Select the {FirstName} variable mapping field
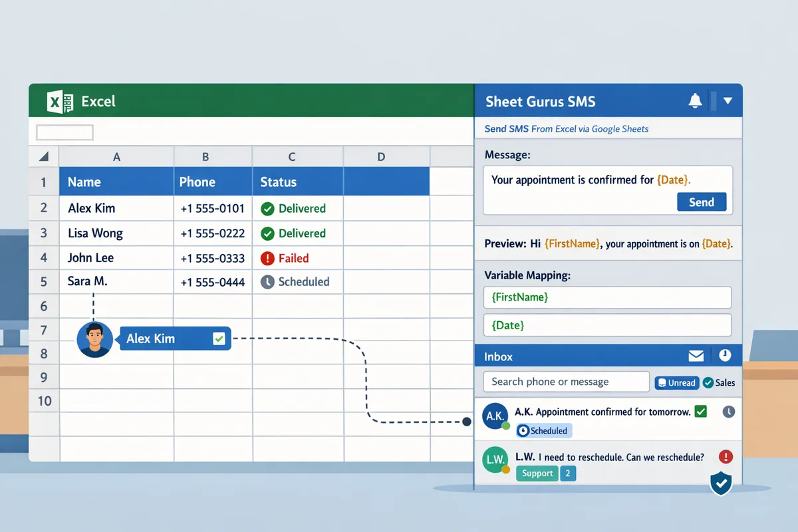Image resolution: width=798 pixels, height=532 pixels. [608, 297]
